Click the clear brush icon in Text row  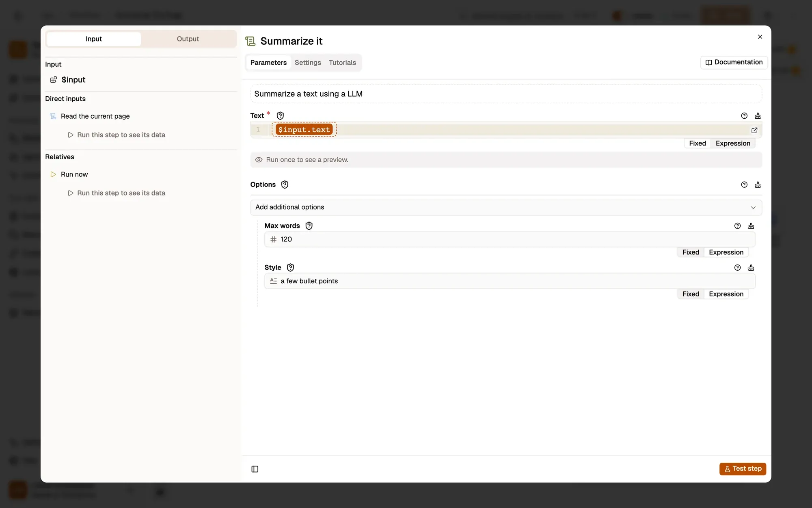pyautogui.click(x=758, y=116)
